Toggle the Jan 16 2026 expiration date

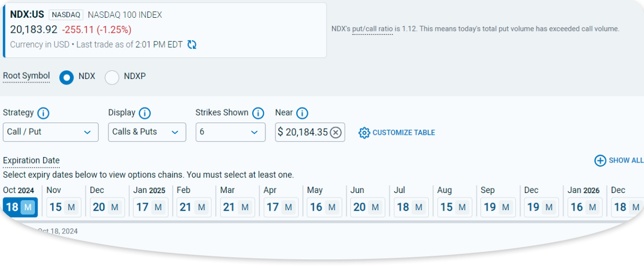click(x=585, y=207)
